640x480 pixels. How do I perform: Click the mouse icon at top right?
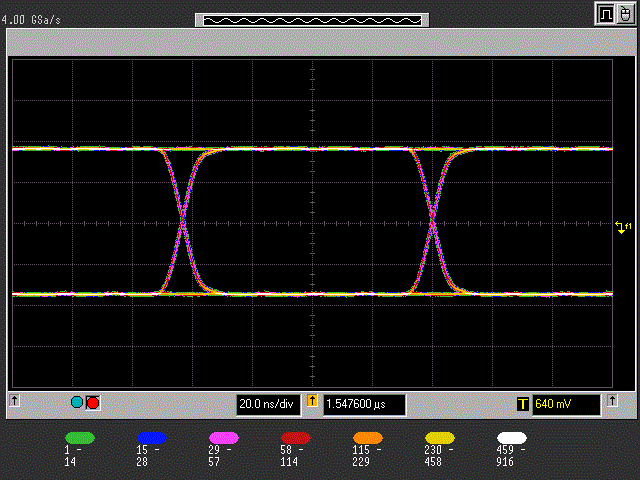[x=625, y=15]
